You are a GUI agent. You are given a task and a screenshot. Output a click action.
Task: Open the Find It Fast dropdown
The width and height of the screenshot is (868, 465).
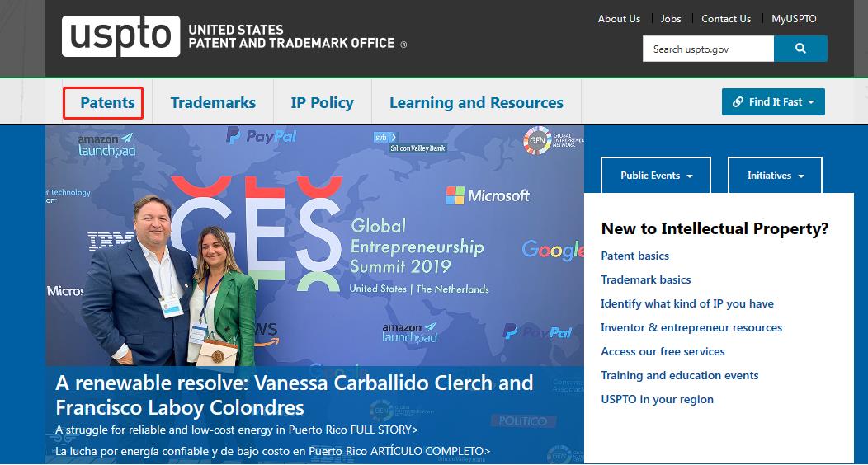(773, 101)
